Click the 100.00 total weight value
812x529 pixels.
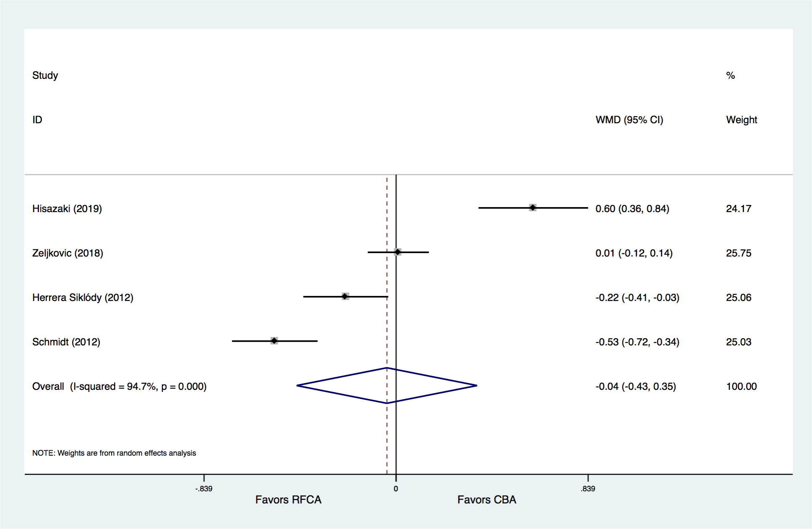click(x=741, y=386)
